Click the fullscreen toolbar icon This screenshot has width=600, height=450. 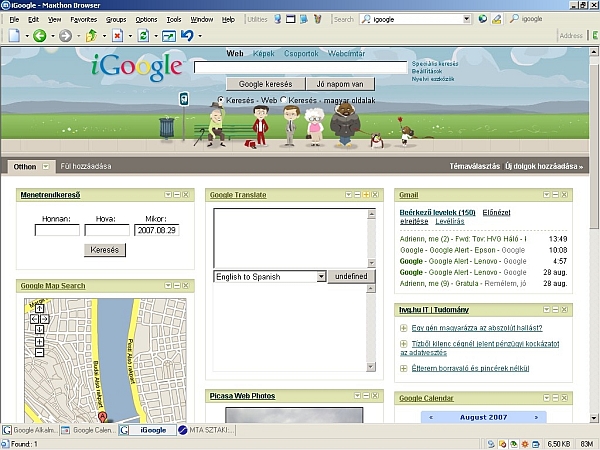[x=169, y=36]
